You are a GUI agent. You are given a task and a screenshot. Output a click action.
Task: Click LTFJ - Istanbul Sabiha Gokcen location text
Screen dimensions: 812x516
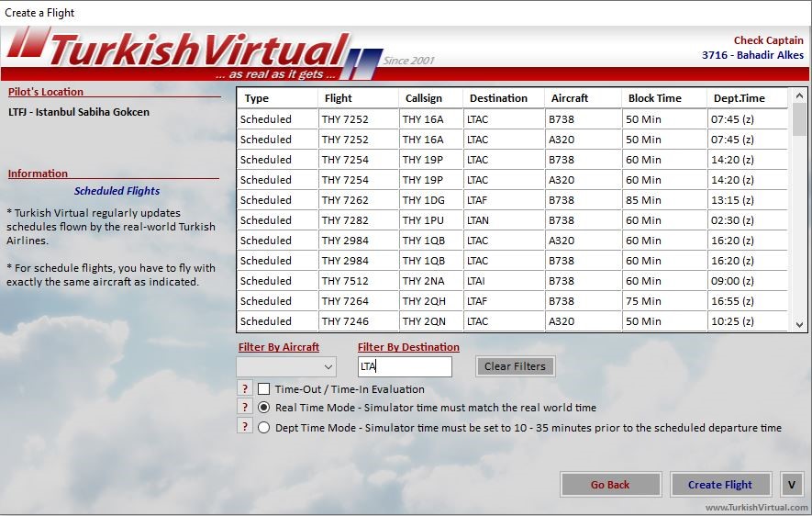[x=79, y=112]
